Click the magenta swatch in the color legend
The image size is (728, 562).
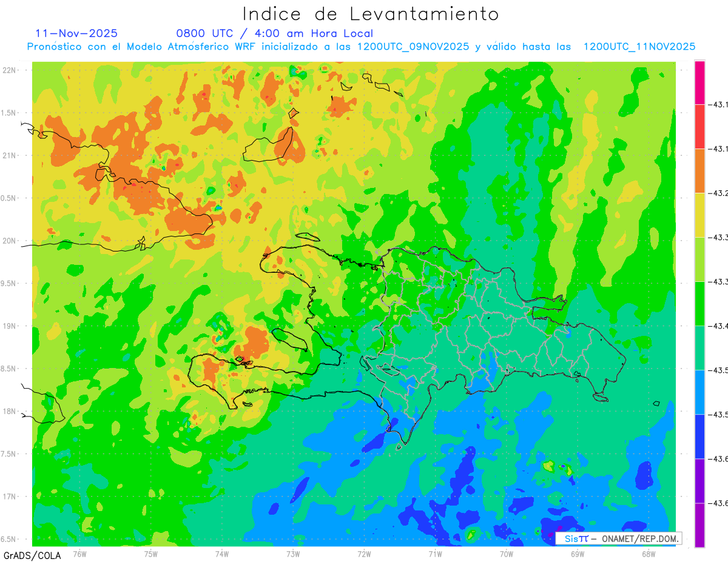(x=699, y=82)
